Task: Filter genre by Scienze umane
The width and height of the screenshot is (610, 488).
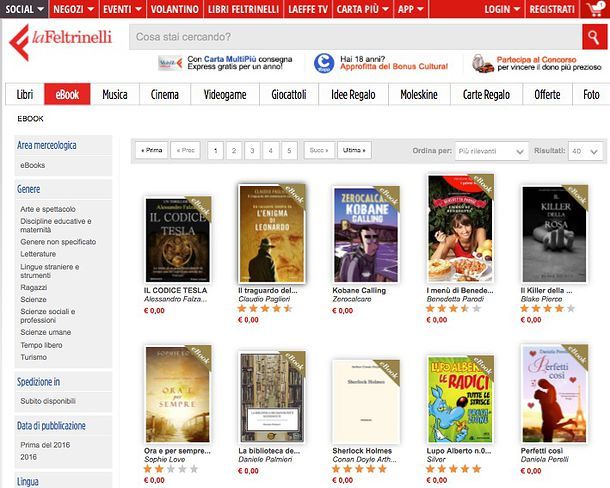Action: click(46, 332)
